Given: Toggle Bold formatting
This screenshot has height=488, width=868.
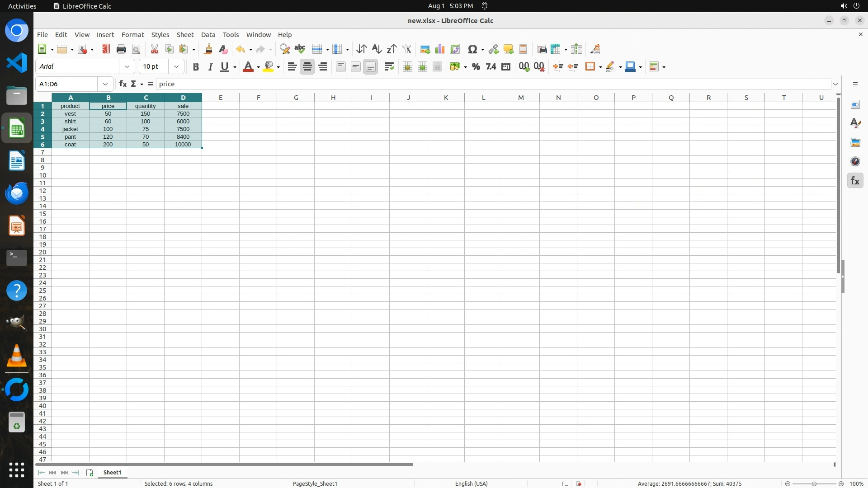Looking at the screenshot, I should pyautogui.click(x=196, y=67).
